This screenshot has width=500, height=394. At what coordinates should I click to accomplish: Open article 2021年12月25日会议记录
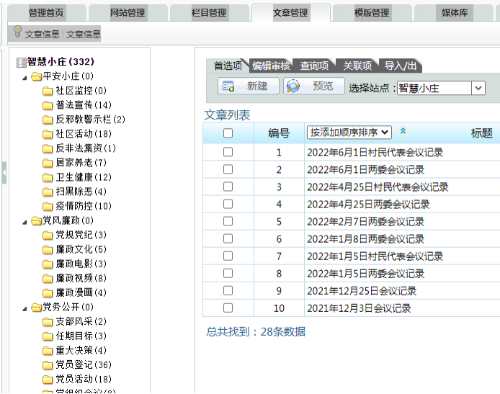[x=362, y=291]
